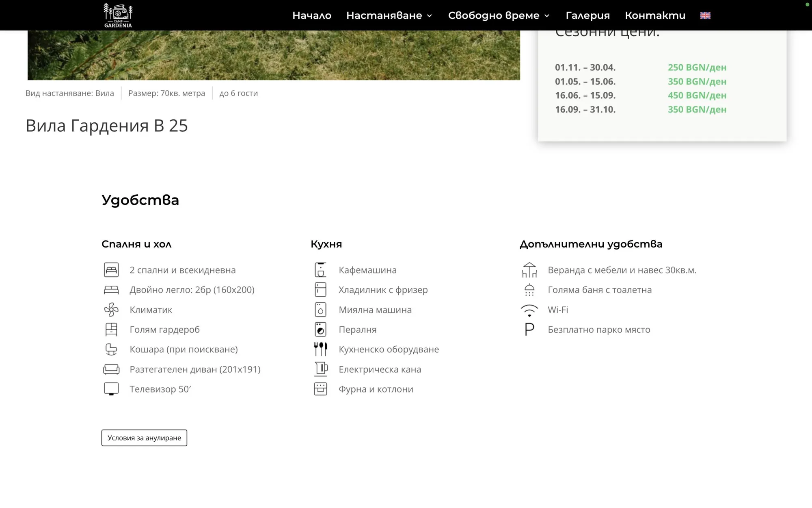
Task: Click the Camp Gardenia logo
Action: pyautogui.click(x=118, y=15)
